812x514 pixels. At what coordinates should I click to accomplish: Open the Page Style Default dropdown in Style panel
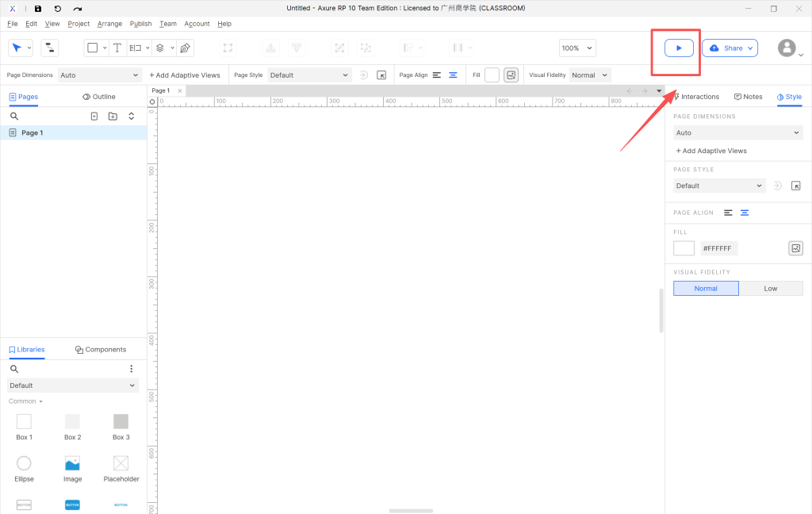pyautogui.click(x=719, y=186)
